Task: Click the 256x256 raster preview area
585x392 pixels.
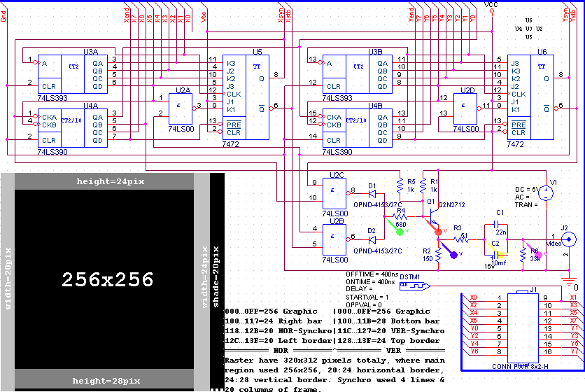Action: click(x=107, y=280)
